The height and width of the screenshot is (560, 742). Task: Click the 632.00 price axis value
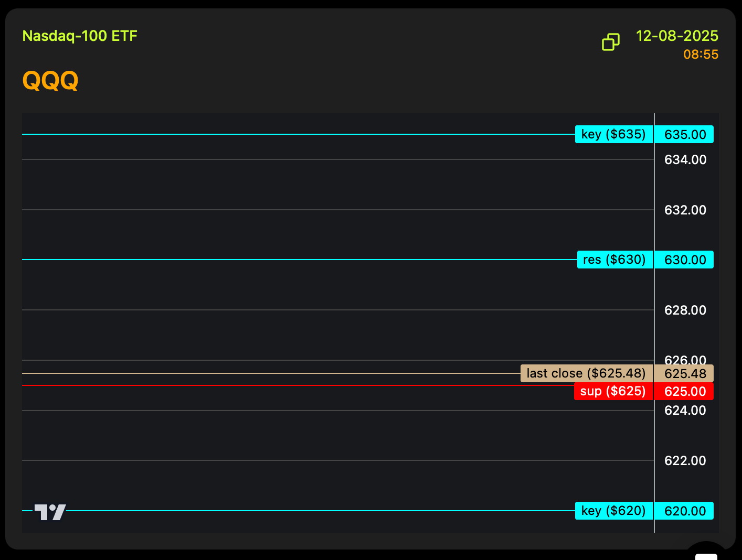point(685,210)
